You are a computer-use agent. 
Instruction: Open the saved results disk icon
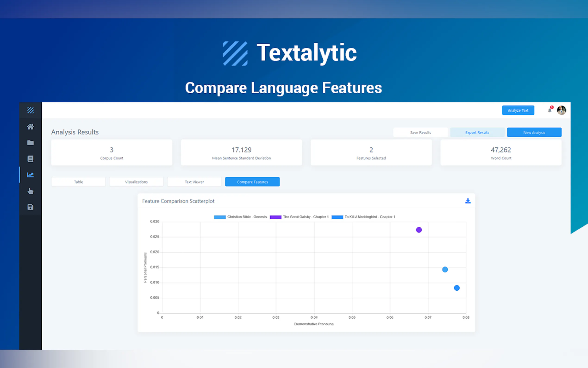point(30,207)
